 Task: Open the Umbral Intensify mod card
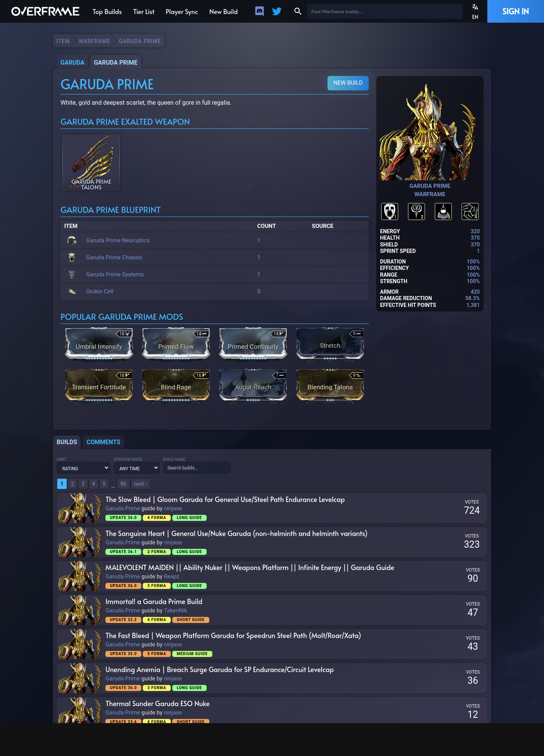pos(99,344)
